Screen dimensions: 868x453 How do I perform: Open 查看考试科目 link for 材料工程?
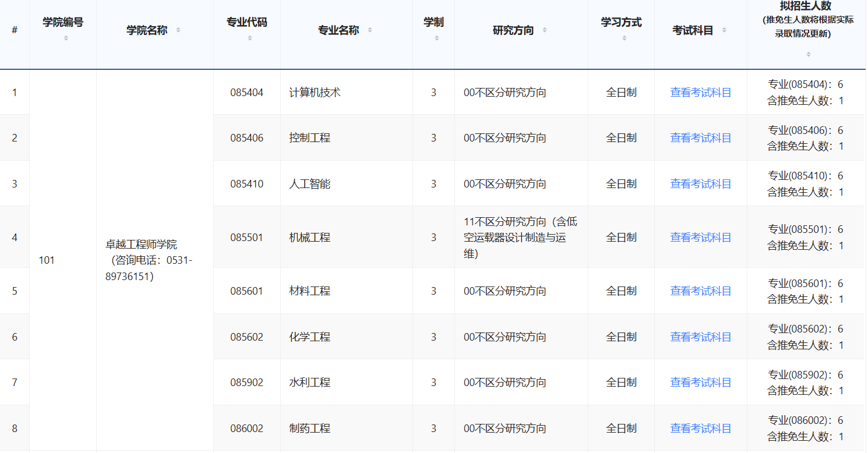click(700, 291)
